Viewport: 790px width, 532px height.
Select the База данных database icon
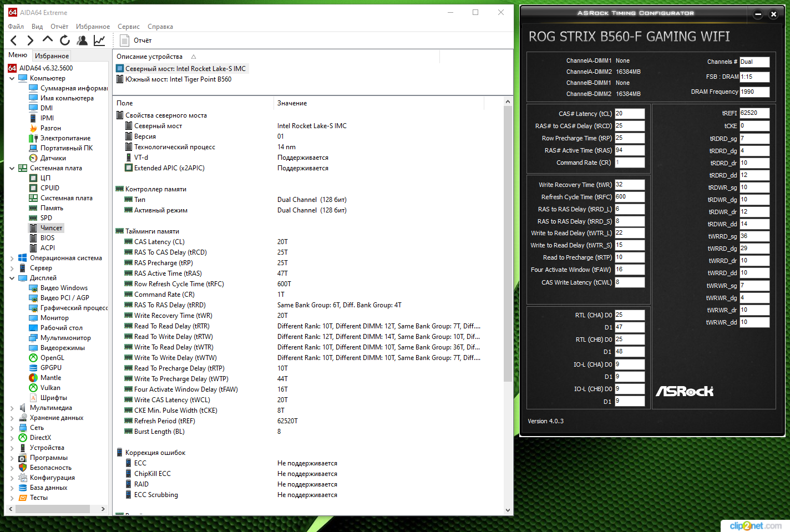pos(23,488)
